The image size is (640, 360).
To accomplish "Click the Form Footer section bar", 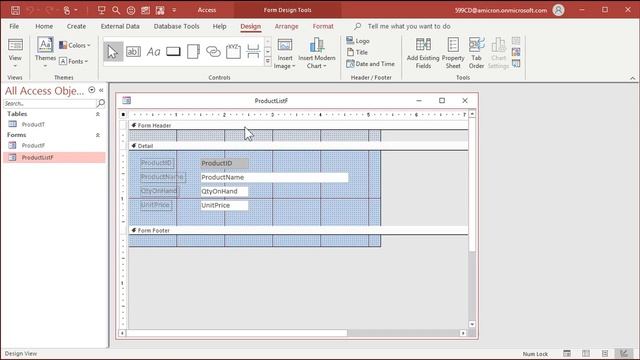I will point(298,230).
